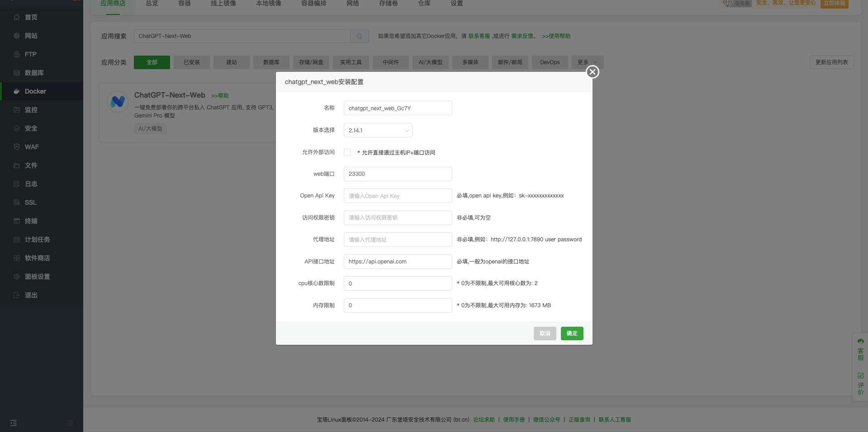Enable allow external access checkbox

pos(347,152)
